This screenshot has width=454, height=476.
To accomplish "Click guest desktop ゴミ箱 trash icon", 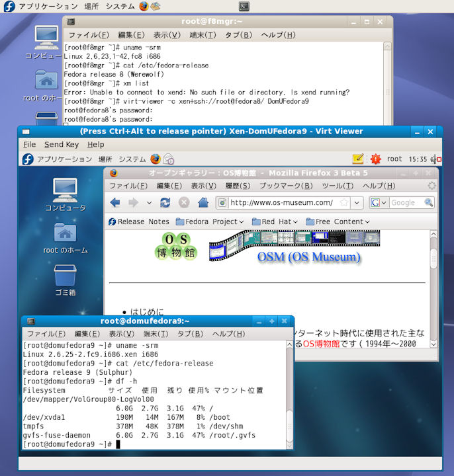I will 65,280.
